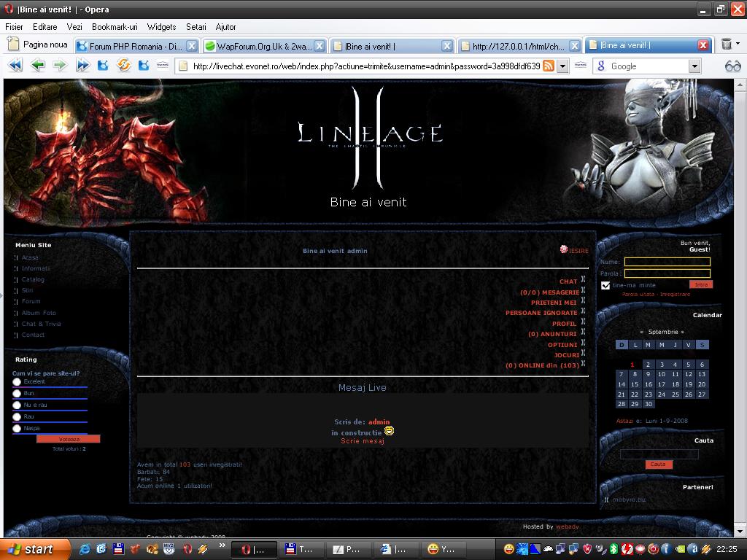Screen dimensions: 747x560
Task: Open the Bookmark-uri menu
Action: [x=115, y=26]
